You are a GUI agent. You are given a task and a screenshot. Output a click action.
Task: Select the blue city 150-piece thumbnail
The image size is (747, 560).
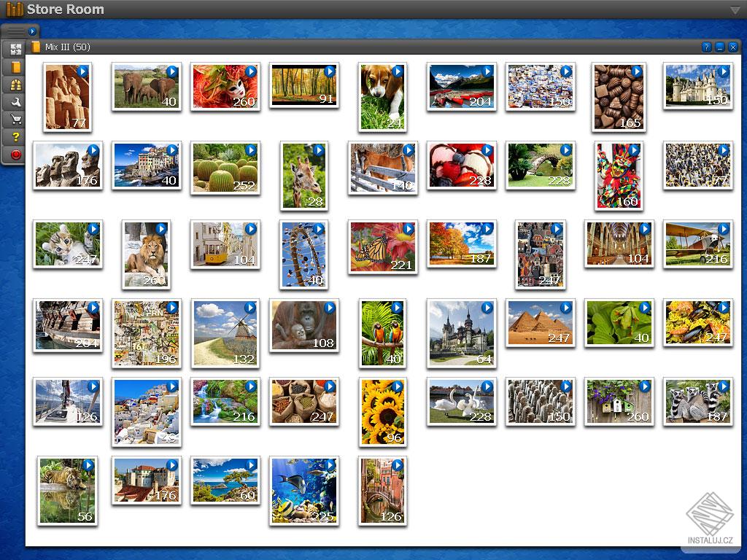coord(541,87)
